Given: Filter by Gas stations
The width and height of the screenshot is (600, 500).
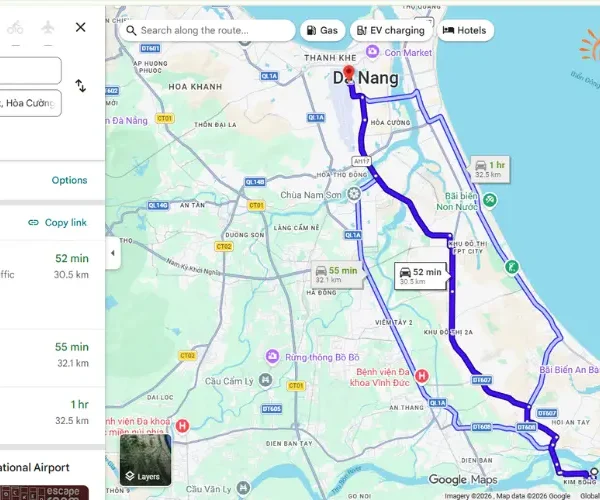Looking at the screenshot, I should 323,30.
